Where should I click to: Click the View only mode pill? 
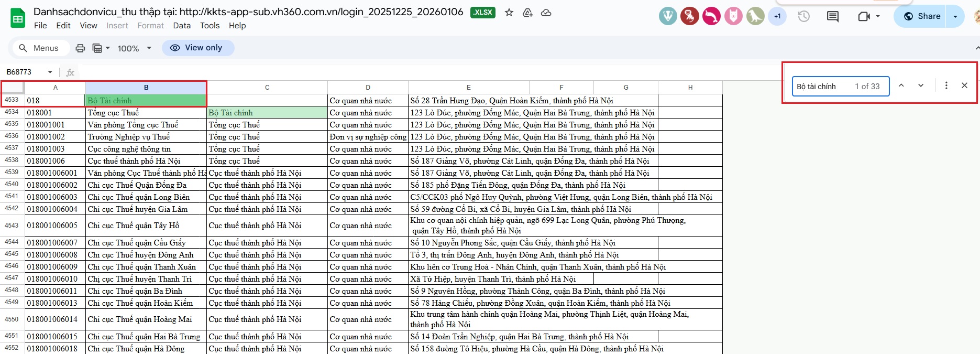(x=198, y=48)
